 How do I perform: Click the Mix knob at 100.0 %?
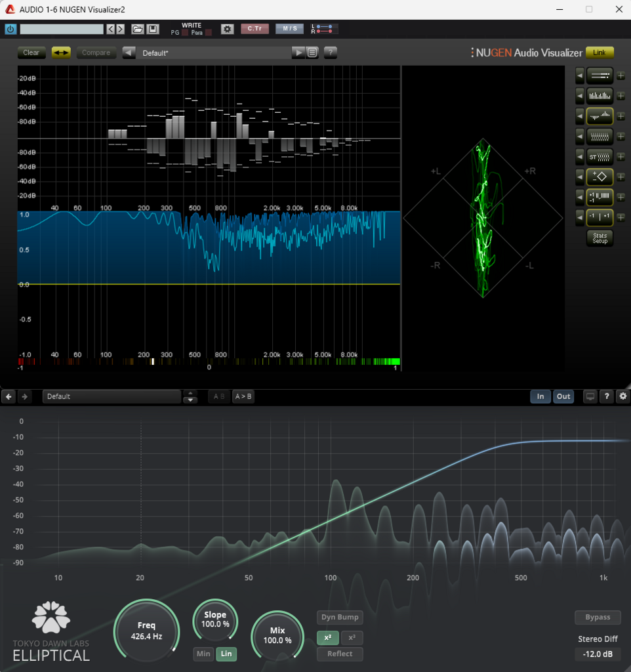point(277,635)
